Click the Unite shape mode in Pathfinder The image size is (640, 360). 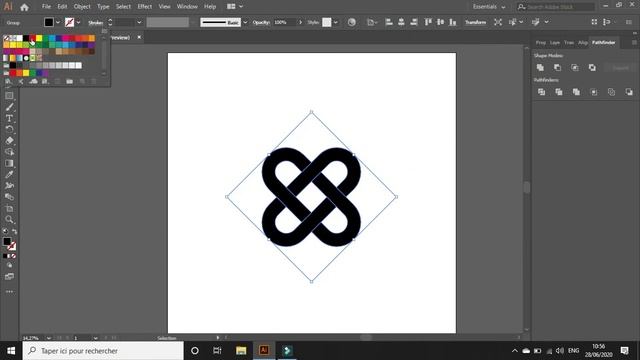coord(540,68)
